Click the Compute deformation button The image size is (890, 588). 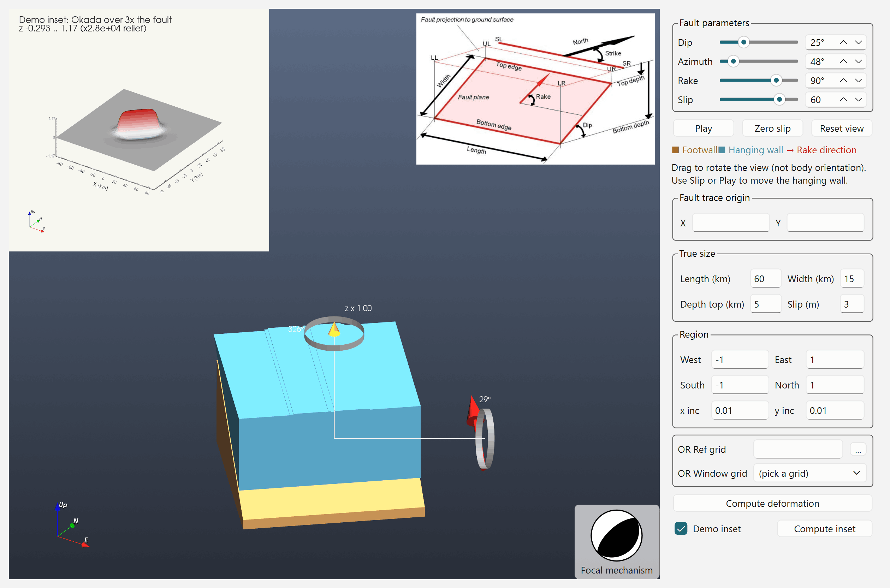pyautogui.click(x=772, y=503)
